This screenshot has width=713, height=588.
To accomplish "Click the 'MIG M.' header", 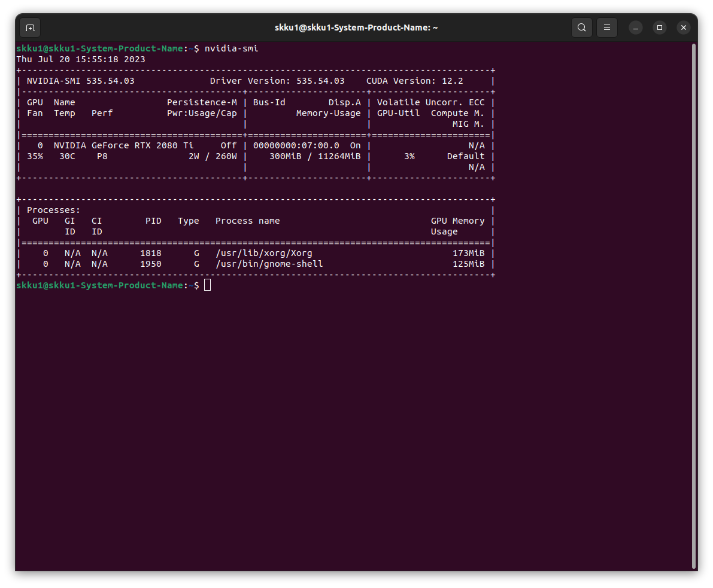I will (468, 124).
